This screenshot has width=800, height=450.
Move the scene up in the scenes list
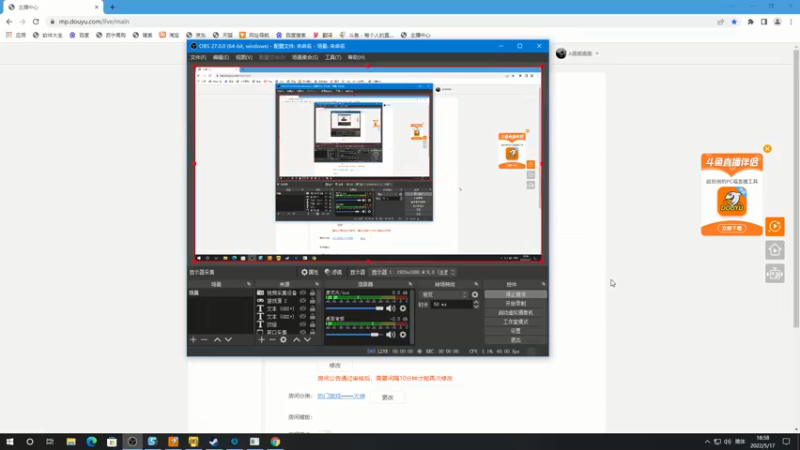pos(217,340)
